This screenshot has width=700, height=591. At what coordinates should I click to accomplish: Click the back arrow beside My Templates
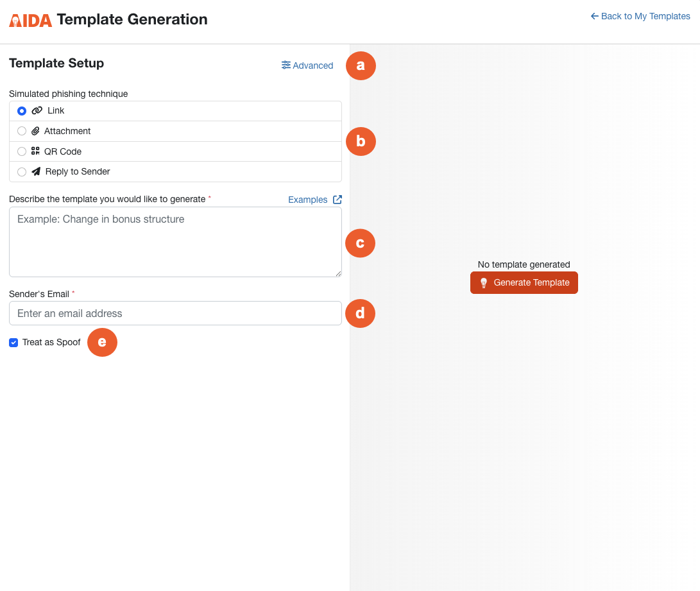coord(593,16)
